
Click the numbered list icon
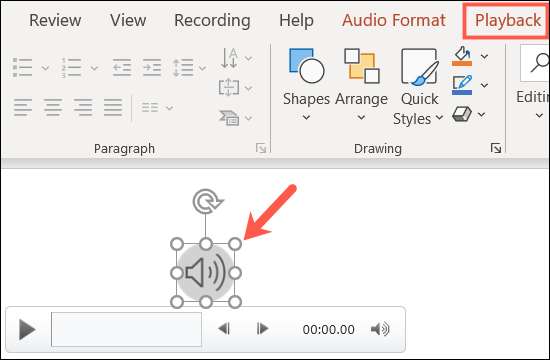(x=71, y=67)
